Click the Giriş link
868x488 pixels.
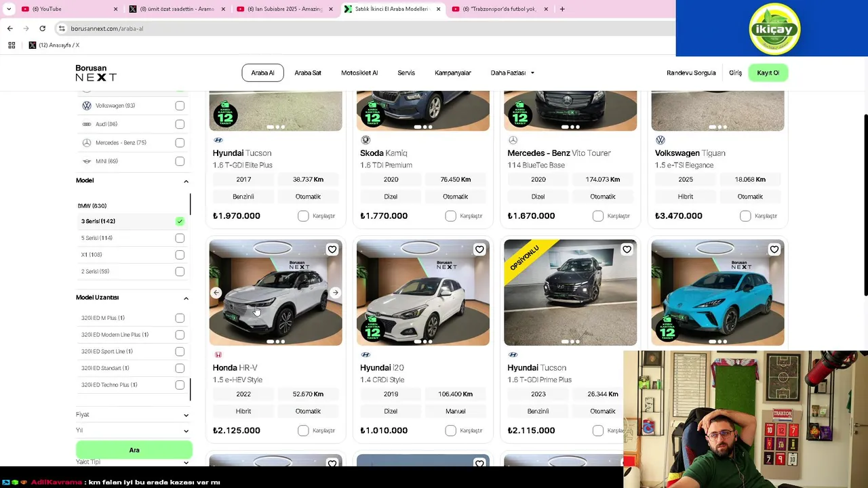735,73
